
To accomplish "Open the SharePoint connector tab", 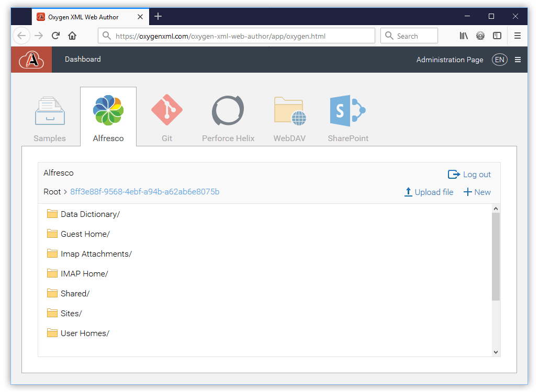I will tap(348, 119).
